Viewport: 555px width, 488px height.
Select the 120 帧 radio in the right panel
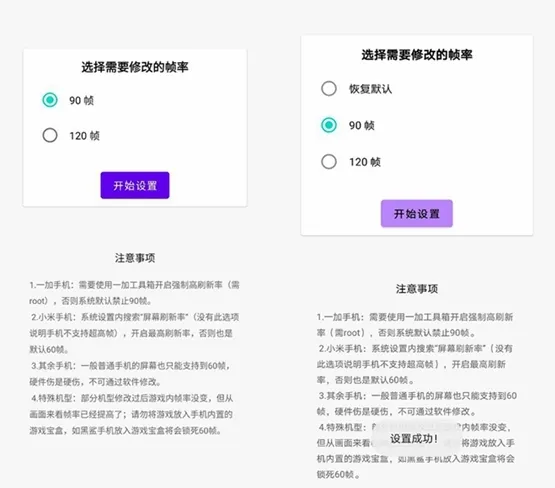[329, 162]
